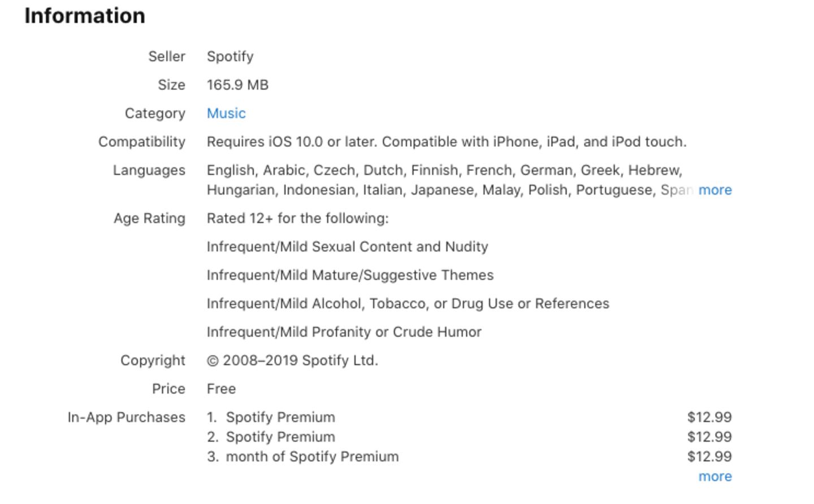Click the month of Spotify Premium entry
Screen dimensions: 814x504
[312, 457]
